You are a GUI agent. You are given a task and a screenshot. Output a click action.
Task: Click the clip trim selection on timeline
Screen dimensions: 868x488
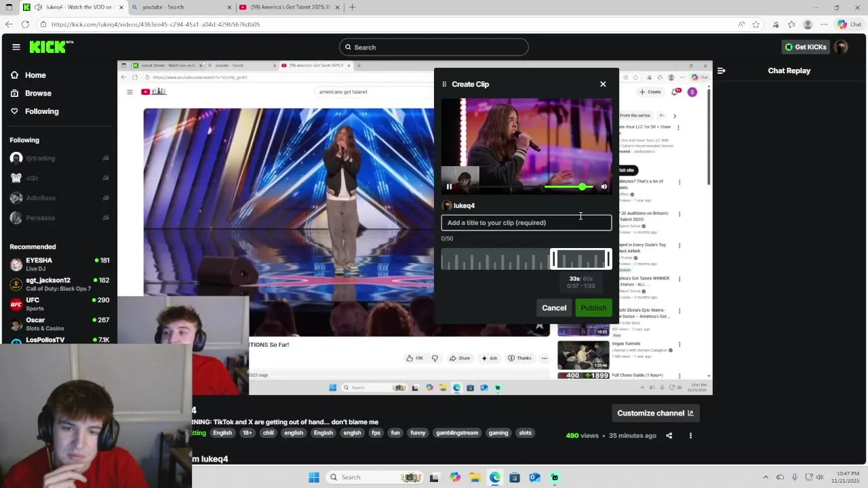(x=581, y=260)
